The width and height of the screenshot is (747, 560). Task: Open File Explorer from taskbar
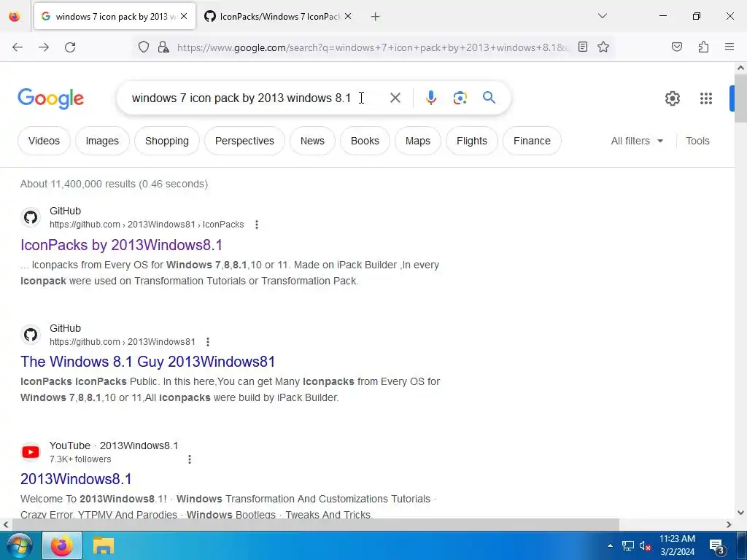point(104,545)
